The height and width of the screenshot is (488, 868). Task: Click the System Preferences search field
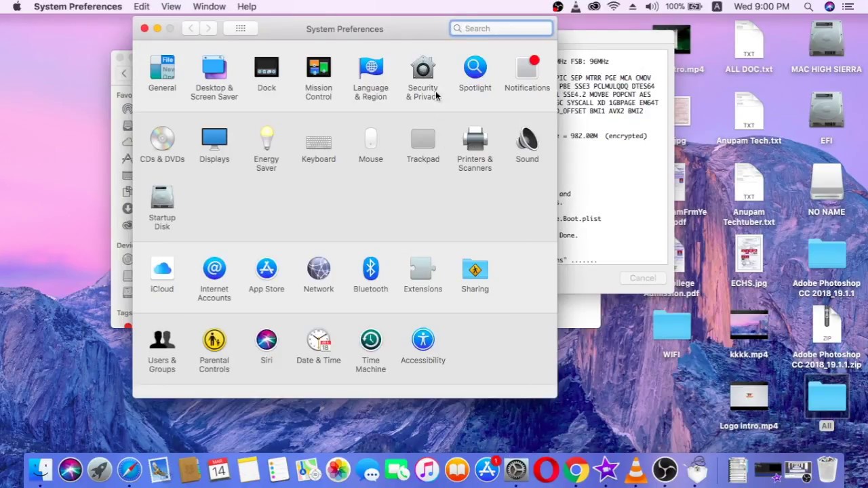click(501, 28)
